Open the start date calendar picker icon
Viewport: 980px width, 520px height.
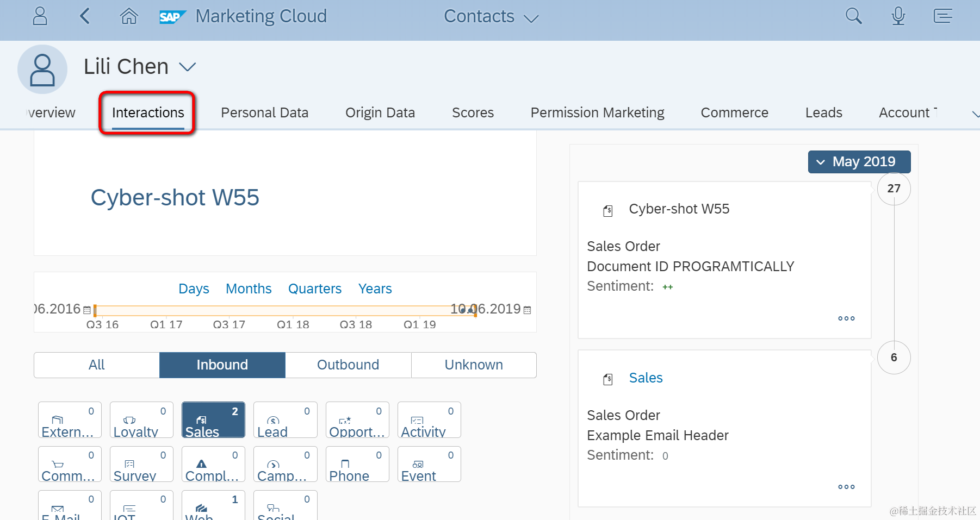coord(87,310)
